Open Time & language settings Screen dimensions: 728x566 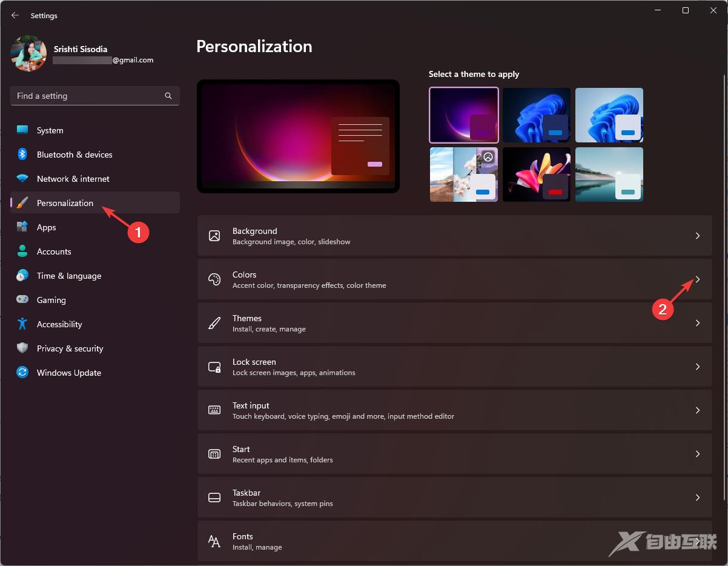[x=95, y=276]
